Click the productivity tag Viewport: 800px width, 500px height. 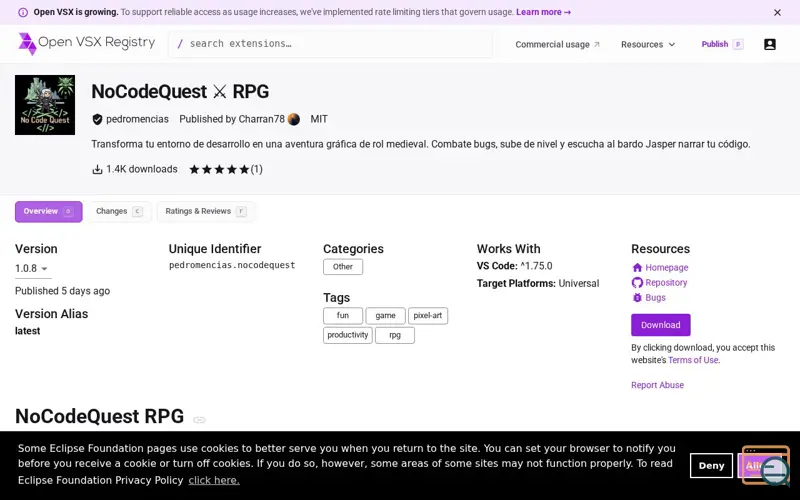tap(347, 335)
